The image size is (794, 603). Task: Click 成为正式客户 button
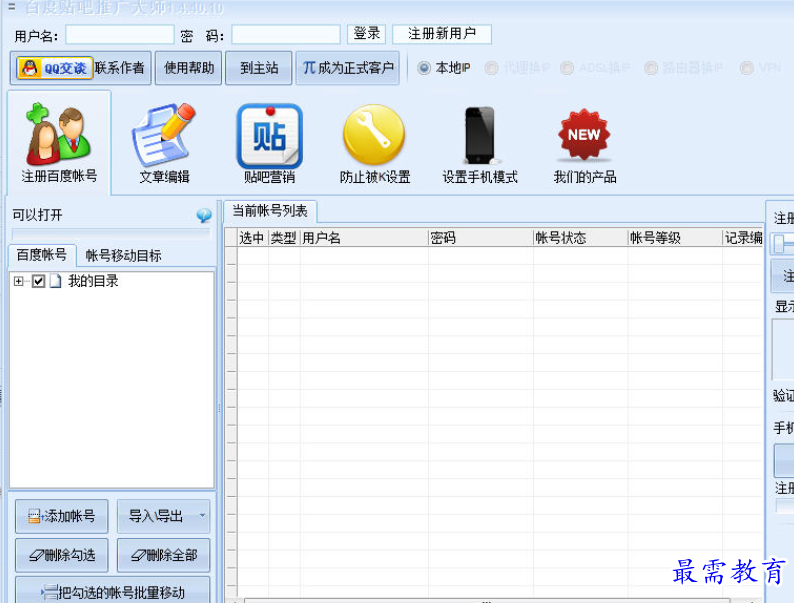tap(347, 68)
